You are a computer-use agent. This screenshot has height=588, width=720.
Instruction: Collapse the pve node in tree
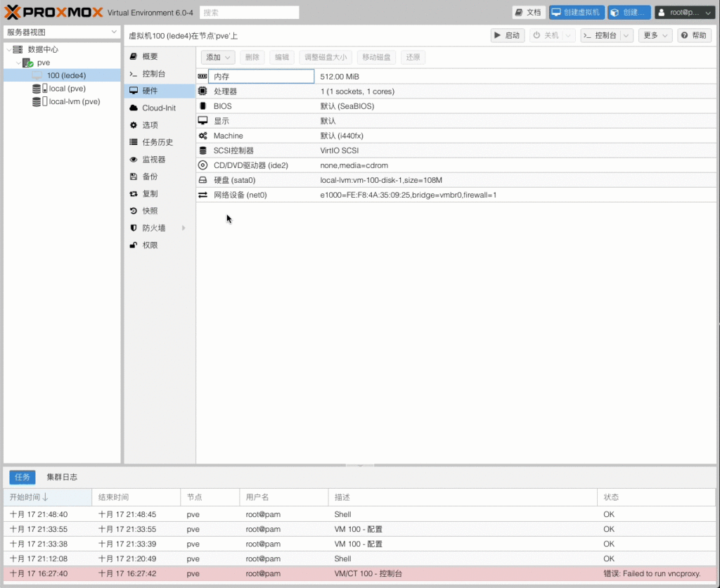tap(18, 63)
